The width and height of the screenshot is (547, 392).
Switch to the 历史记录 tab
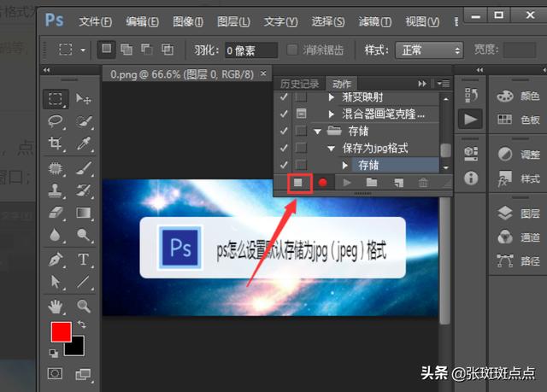(299, 83)
